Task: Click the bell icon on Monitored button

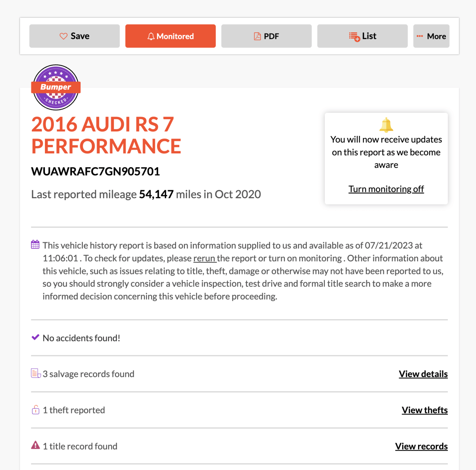Action: click(x=151, y=36)
